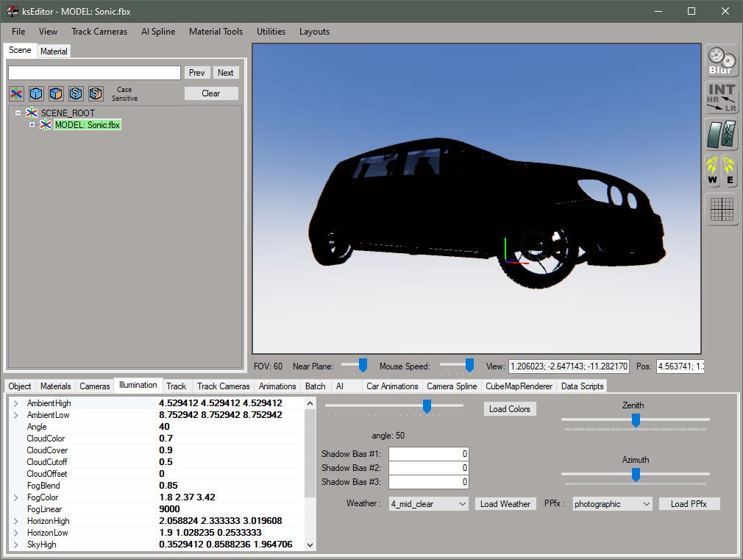Open the Track Cameras menu in menu bar
Viewport: 743px width, 560px height.
point(99,32)
